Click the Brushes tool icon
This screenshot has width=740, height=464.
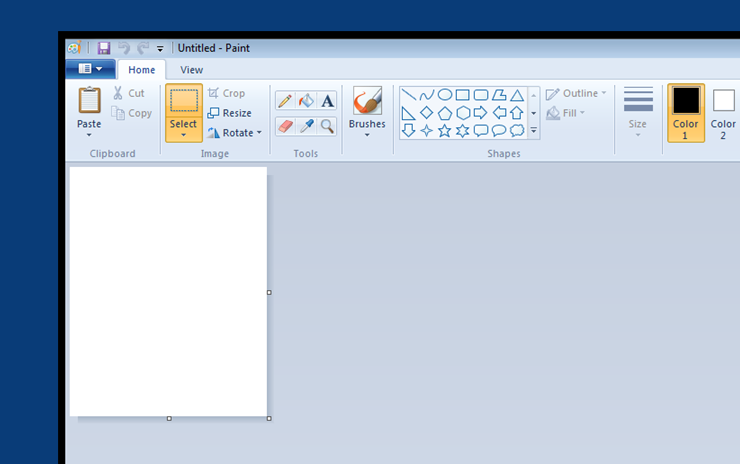pos(367,101)
